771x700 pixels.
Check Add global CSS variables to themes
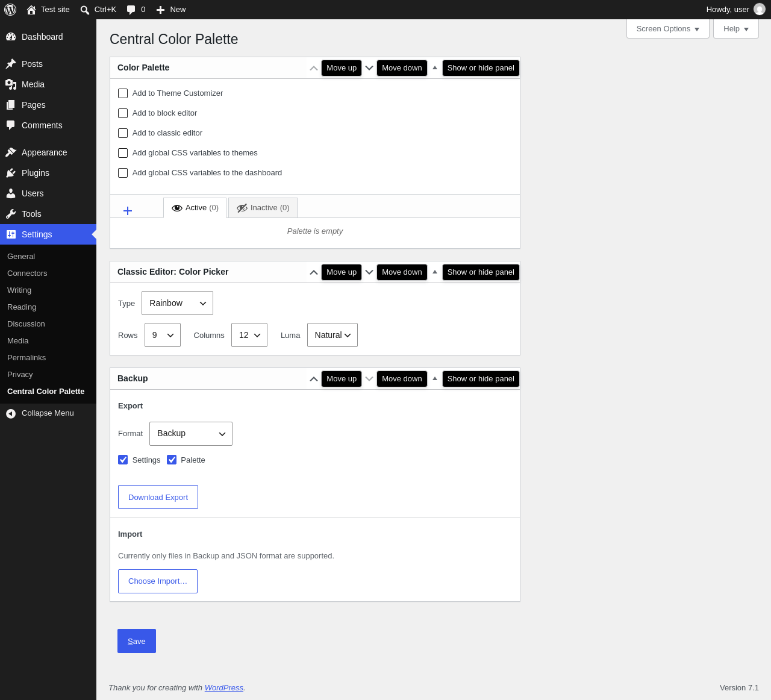point(123,153)
